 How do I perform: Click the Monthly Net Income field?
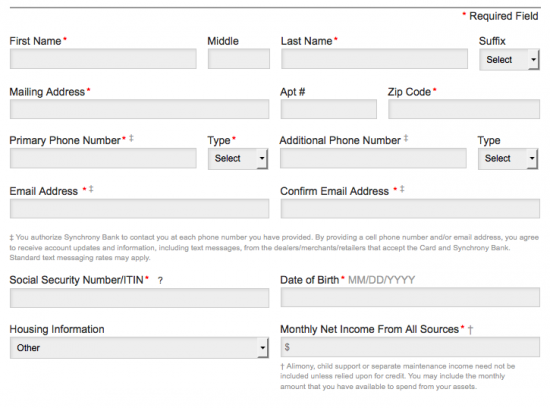pyautogui.click(x=410, y=347)
